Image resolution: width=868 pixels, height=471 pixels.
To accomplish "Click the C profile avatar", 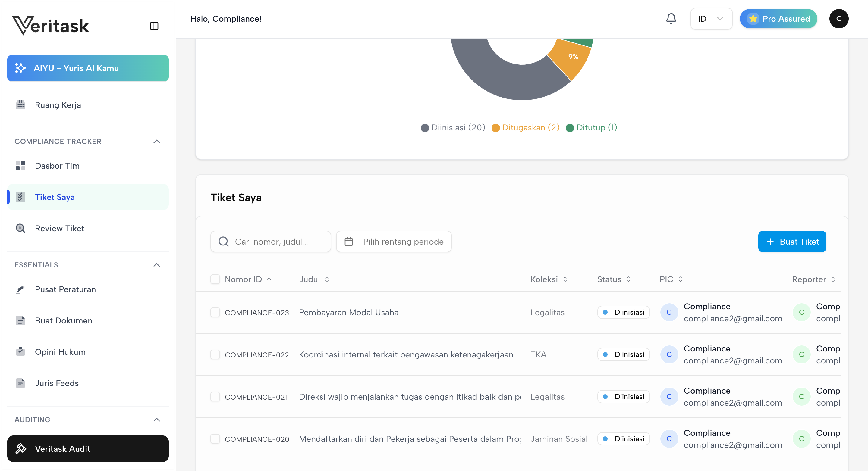I will 838,19.
